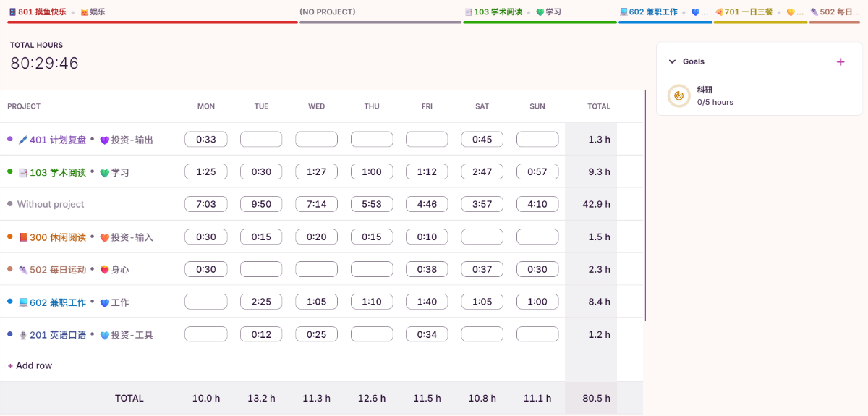Image resolution: width=868 pixels, height=416 pixels.
Task: Edit Saturday 2:47 cell of 学术阅读
Action: (x=482, y=171)
